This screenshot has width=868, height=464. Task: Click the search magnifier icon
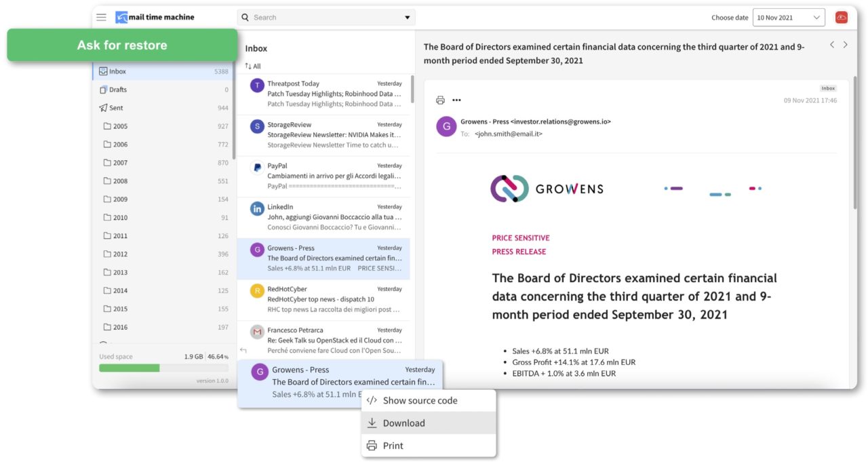(245, 18)
